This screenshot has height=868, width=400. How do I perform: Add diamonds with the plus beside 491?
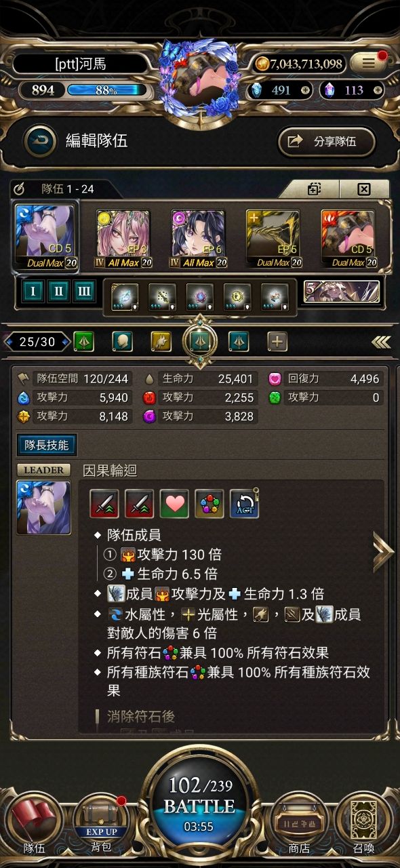[305, 90]
